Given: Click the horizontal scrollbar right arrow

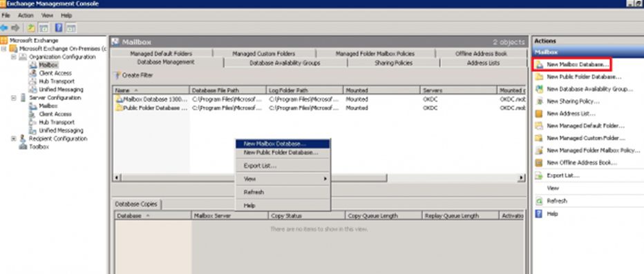Looking at the screenshot, I should pos(522,177).
